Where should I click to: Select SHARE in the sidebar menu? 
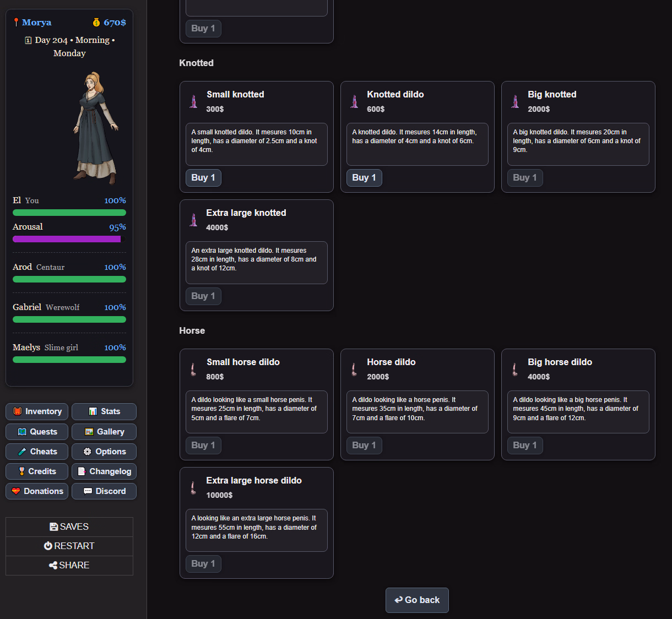pos(69,566)
